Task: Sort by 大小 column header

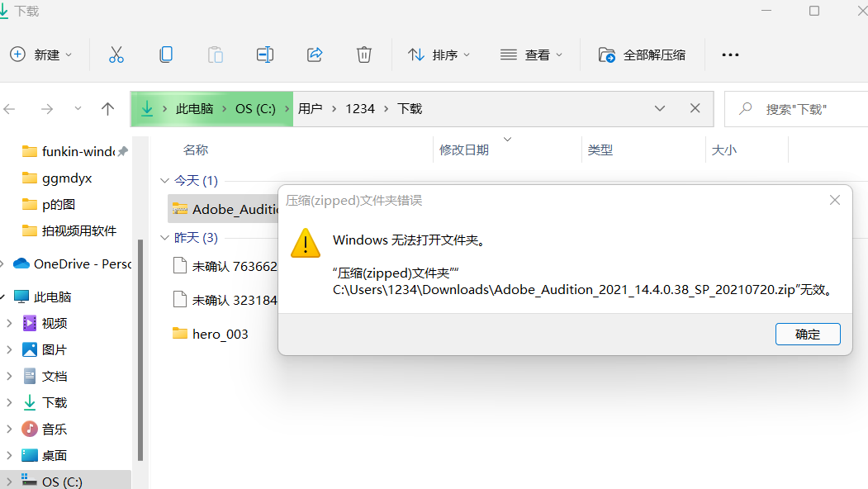Action: coord(723,150)
